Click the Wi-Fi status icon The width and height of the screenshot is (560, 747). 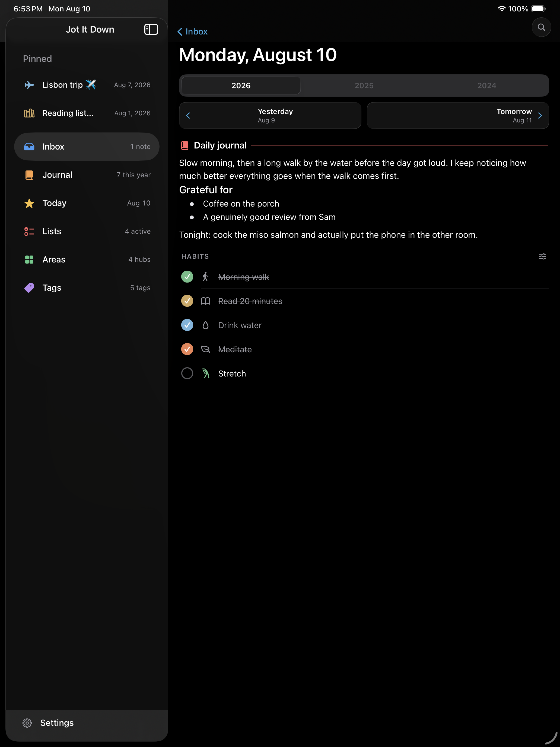502,9
